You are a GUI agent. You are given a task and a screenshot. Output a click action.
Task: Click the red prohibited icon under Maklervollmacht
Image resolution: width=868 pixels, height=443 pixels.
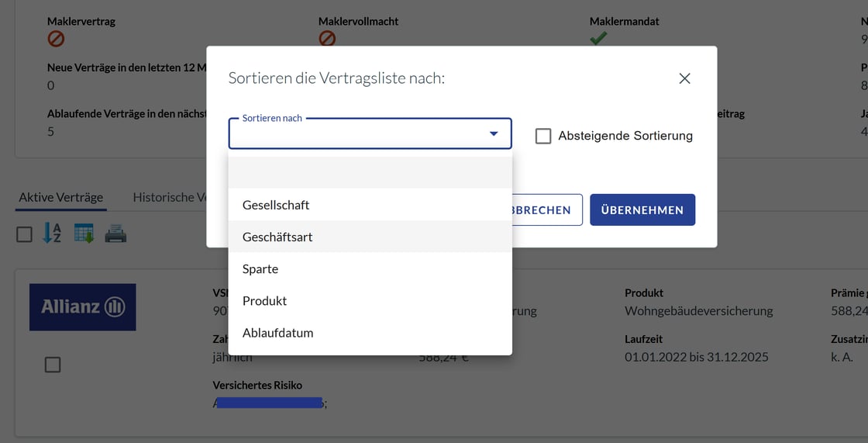(327, 38)
